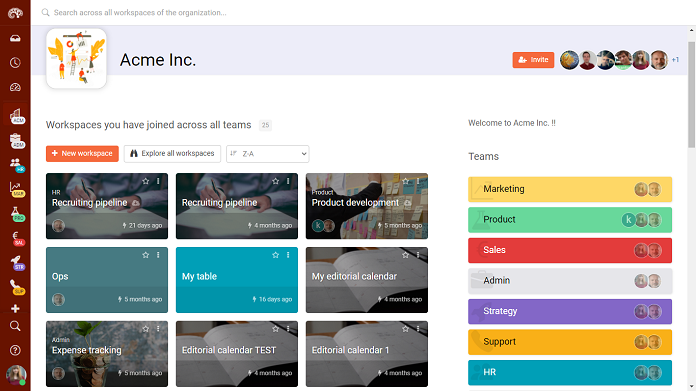Screen dimensions: 696x391
Task: Star the Editorial calendar 1 workspace
Action: click(x=405, y=329)
